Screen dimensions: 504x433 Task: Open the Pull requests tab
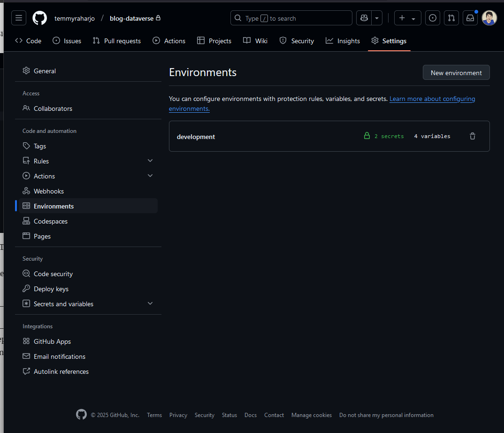coord(117,41)
